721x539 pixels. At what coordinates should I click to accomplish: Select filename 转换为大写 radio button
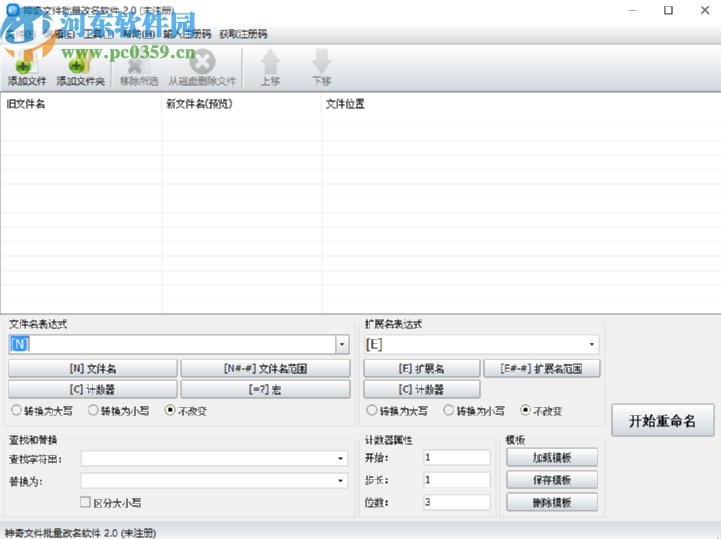pyautogui.click(x=17, y=410)
